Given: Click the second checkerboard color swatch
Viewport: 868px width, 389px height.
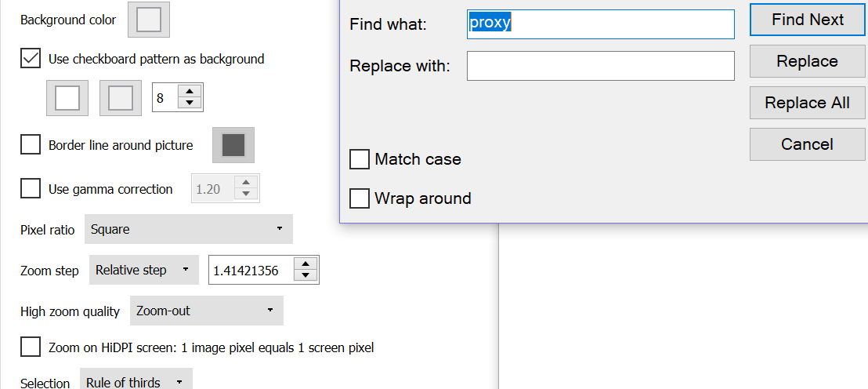Looking at the screenshot, I should coord(120,98).
